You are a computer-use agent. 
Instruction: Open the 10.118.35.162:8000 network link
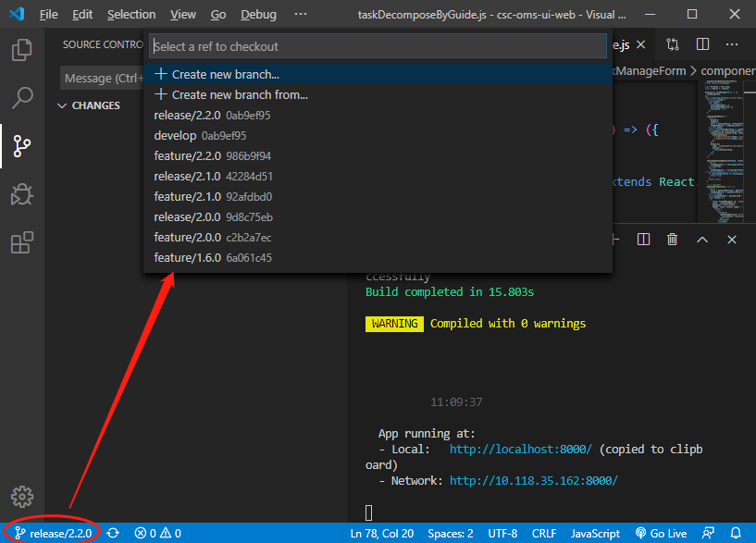(x=533, y=480)
